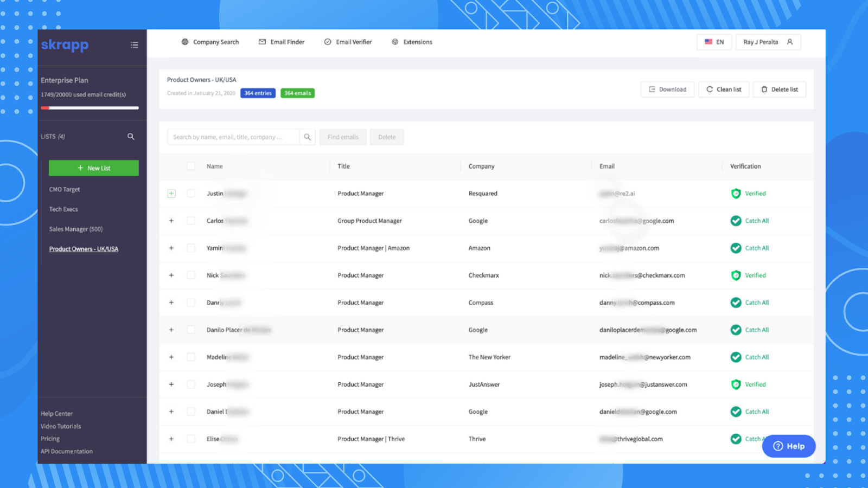Open Email Finder tab
The width and height of the screenshot is (868, 488).
tap(282, 42)
